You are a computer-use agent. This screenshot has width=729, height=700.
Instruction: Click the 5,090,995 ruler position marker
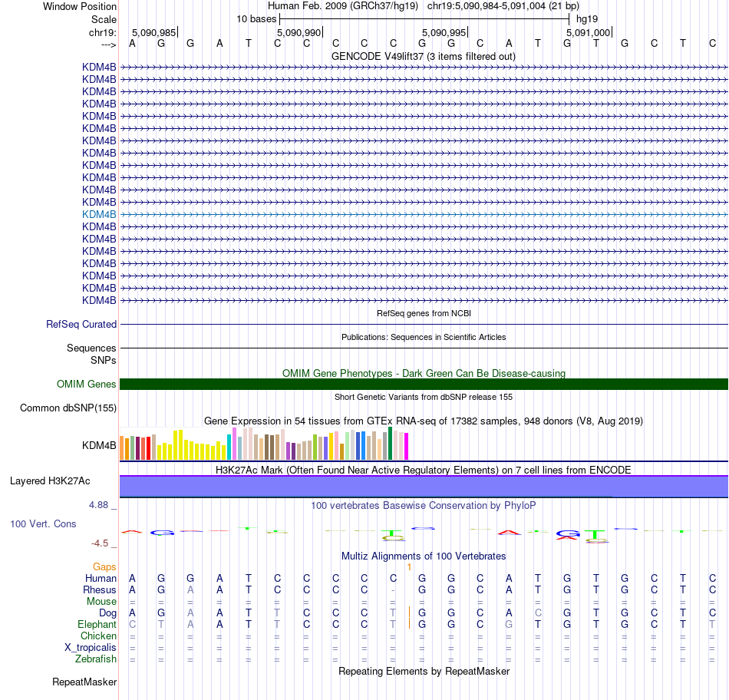[x=444, y=32]
